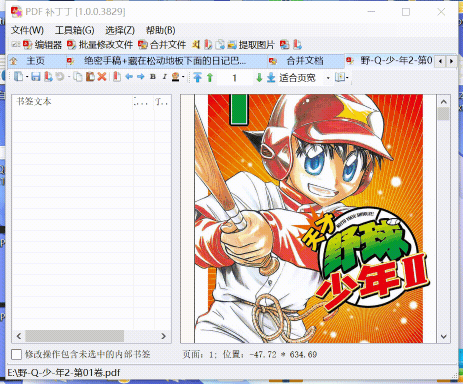463x384 pixels.
Task: Click the italic I formatting icon
Action: tap(164, 77)
